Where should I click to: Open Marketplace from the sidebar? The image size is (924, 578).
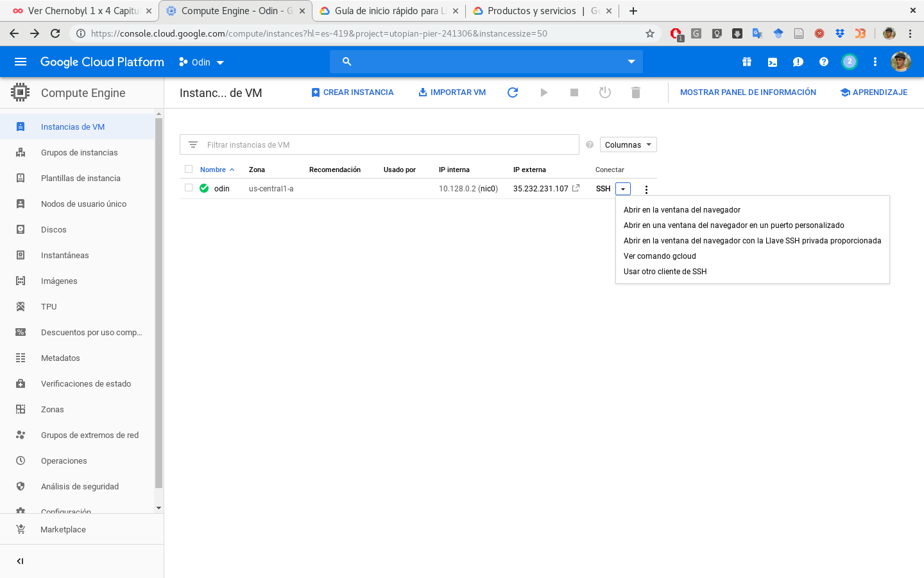(x=63, y=529)
